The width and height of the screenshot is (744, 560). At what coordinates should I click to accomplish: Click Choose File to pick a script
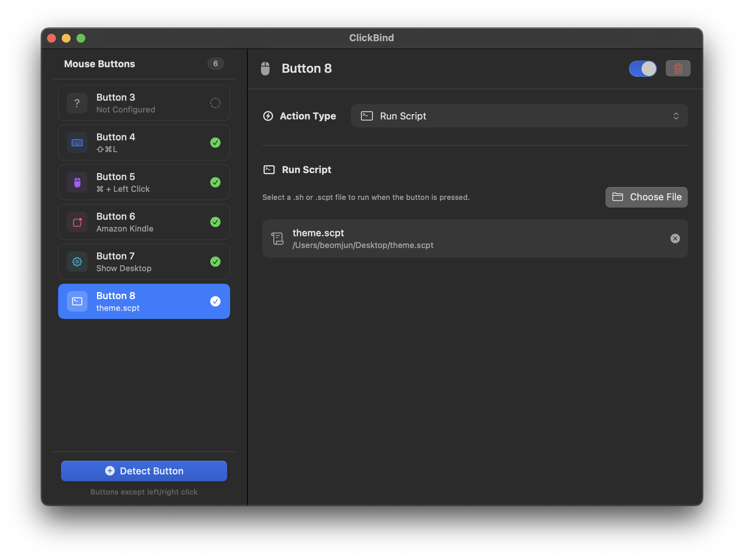click(646, 197)
